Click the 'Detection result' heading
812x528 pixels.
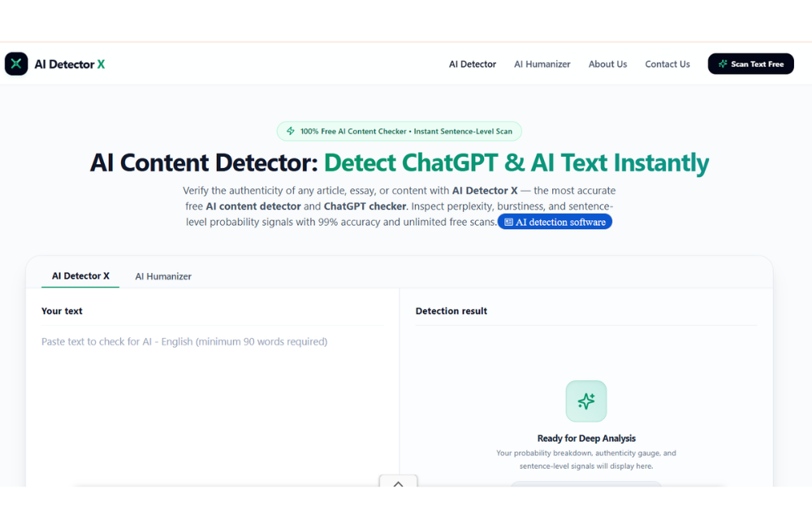coord(451,311)
